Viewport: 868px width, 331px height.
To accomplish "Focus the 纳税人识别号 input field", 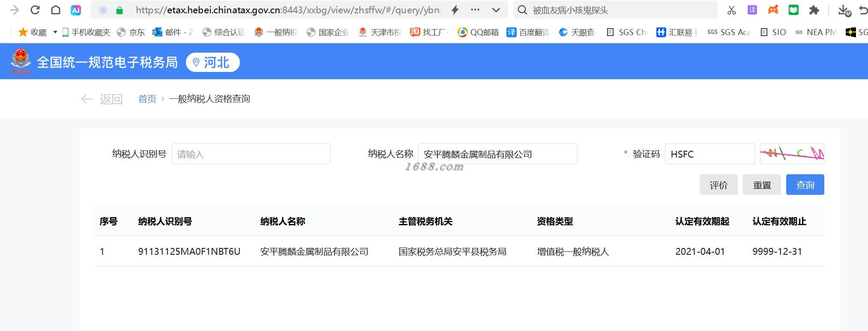I will (251, 154).
